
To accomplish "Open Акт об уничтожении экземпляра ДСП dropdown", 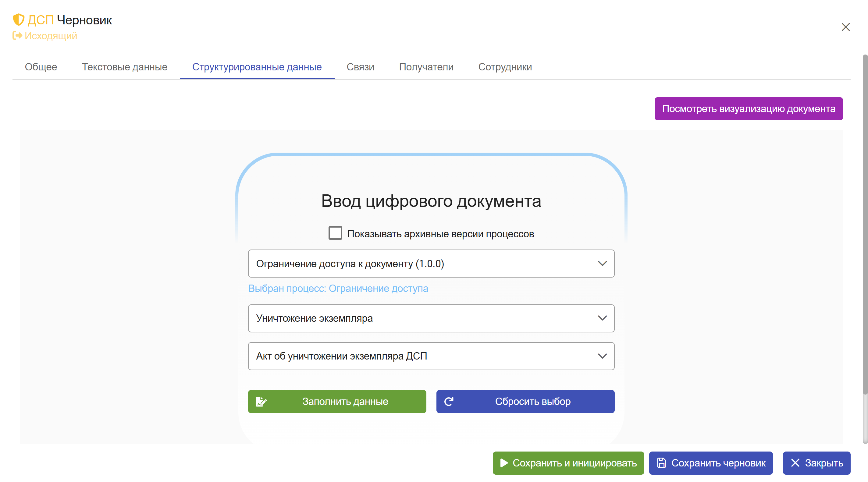I will click(431, 356).
